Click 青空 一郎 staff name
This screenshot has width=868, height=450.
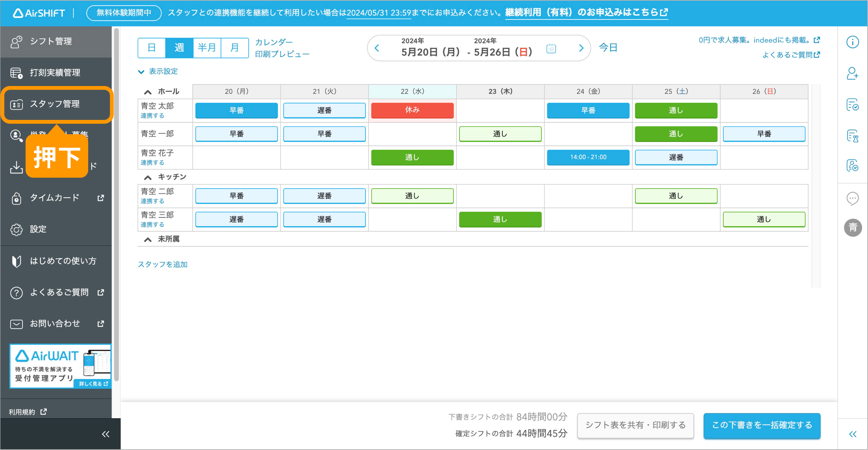(x=157, y=134)
